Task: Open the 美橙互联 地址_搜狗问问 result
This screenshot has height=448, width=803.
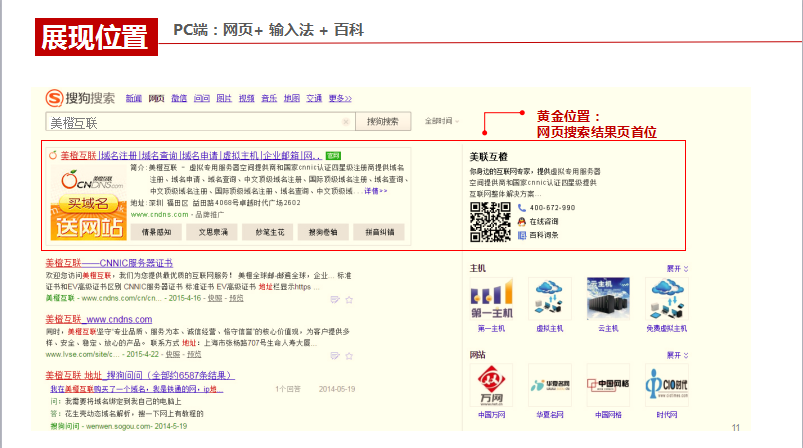Action: click(x=140, y=376)
